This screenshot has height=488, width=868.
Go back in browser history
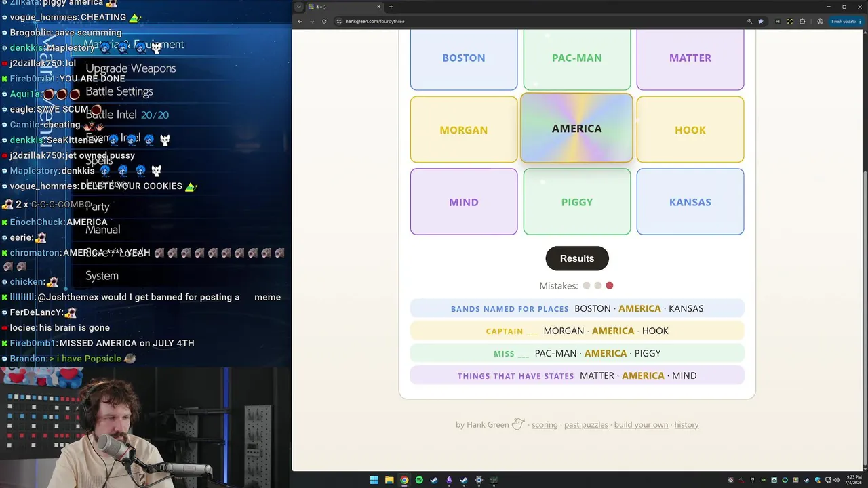tap(300, 21)
